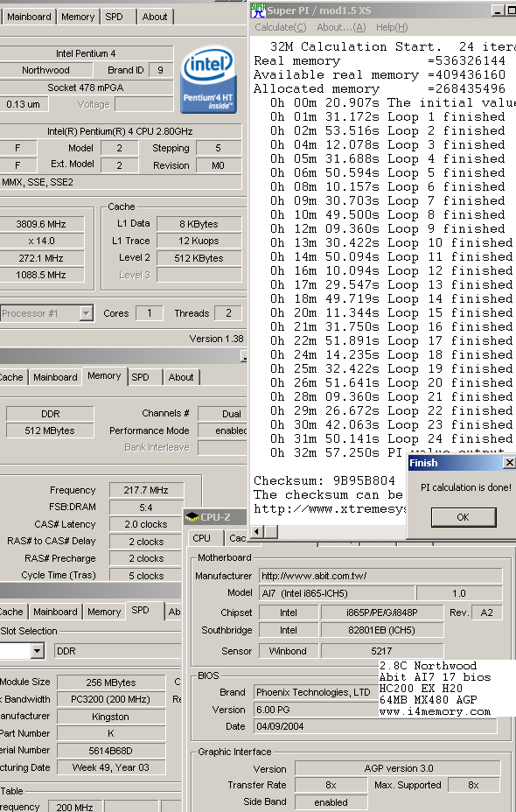Screen dimensions: 516x812
Task: Click the 'Dual' channels value
Action: tap(223, 414)
